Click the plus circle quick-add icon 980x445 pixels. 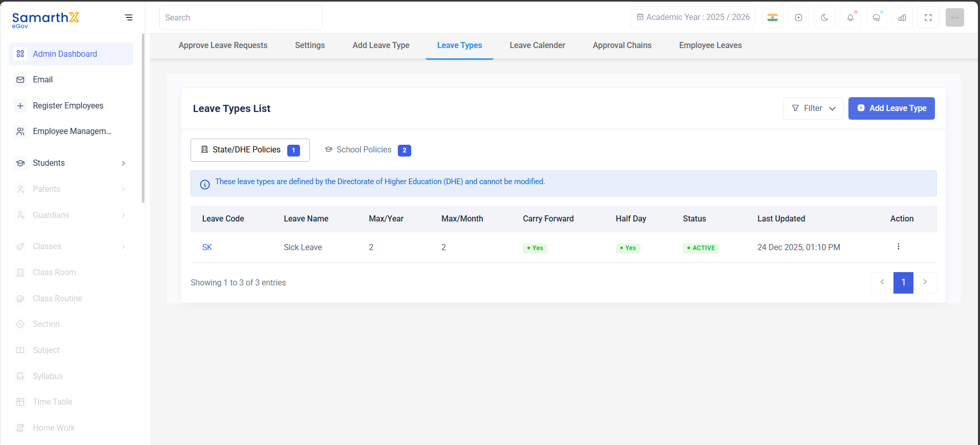click(798, 17)
